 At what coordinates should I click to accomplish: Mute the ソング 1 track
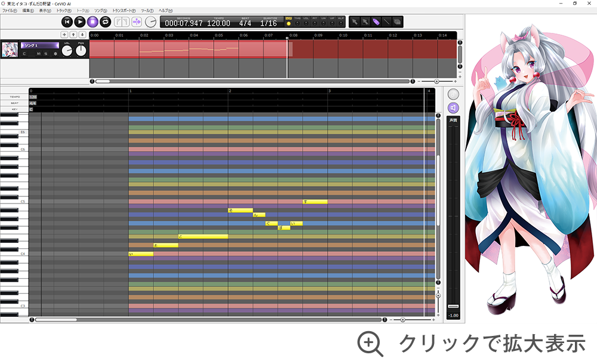pos(38,54)
